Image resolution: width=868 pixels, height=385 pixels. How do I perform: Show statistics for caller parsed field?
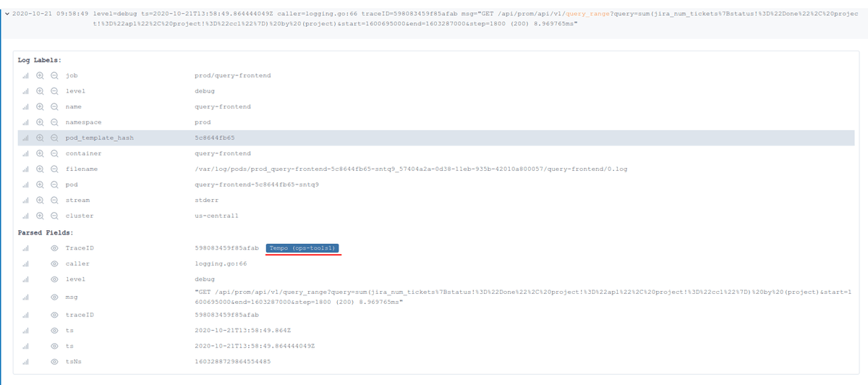click(25, 263)
